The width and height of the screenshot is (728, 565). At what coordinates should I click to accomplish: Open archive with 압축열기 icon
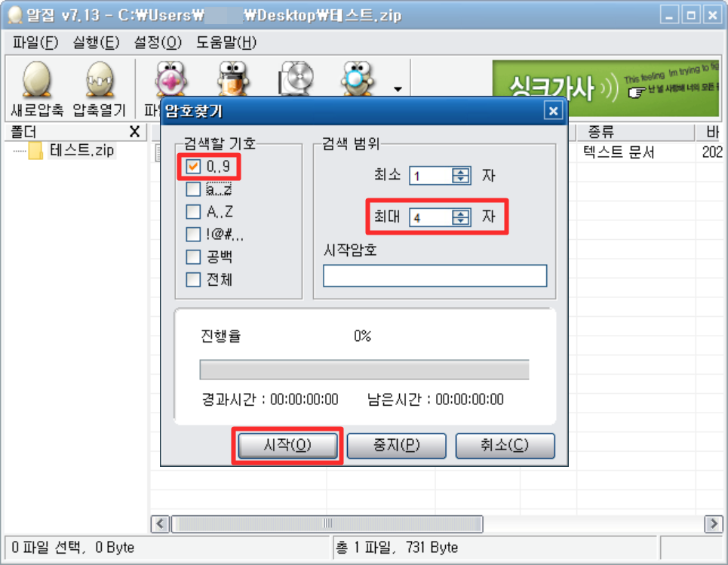click(x=100, y=79)
